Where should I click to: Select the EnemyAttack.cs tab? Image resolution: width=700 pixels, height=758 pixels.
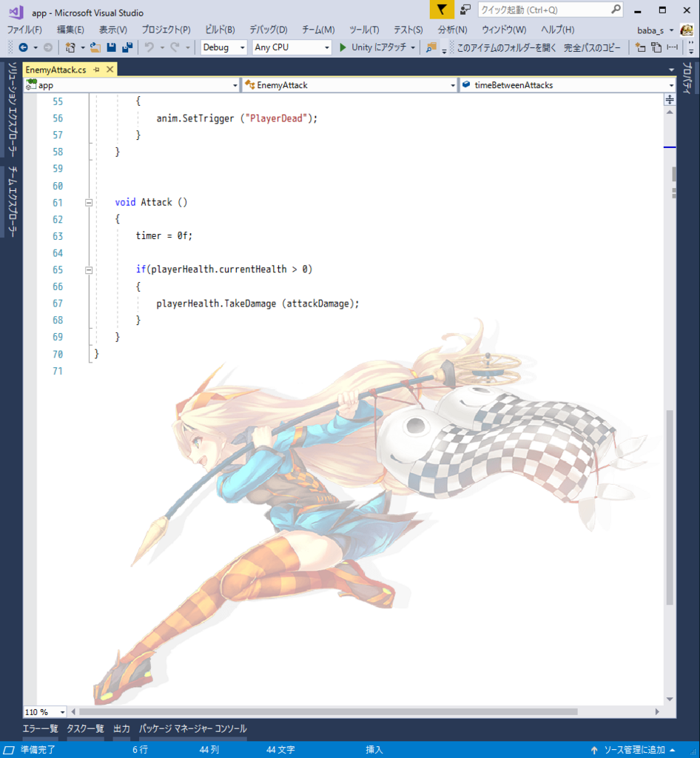pos(55,70)
